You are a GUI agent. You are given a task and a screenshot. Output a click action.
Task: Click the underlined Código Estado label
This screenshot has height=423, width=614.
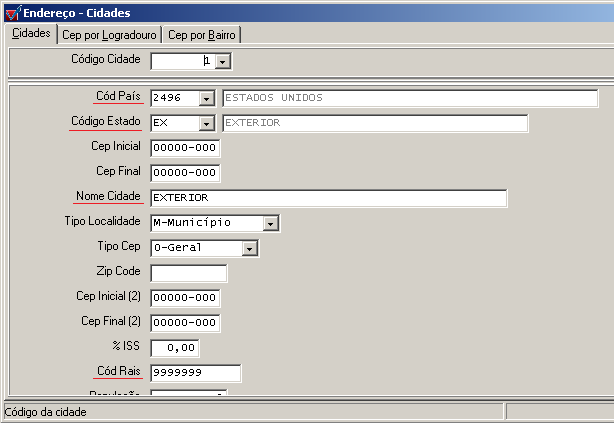coord(105,121)
